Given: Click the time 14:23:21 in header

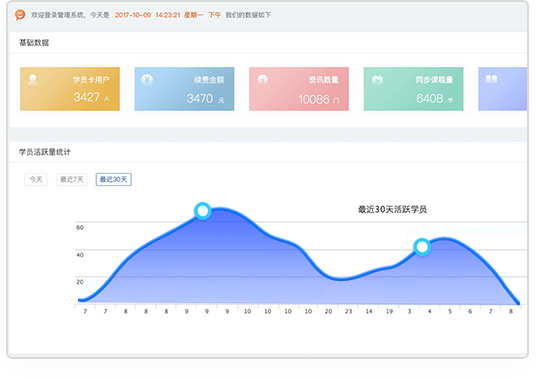Looking at the screenshot, I should [168, 15].
